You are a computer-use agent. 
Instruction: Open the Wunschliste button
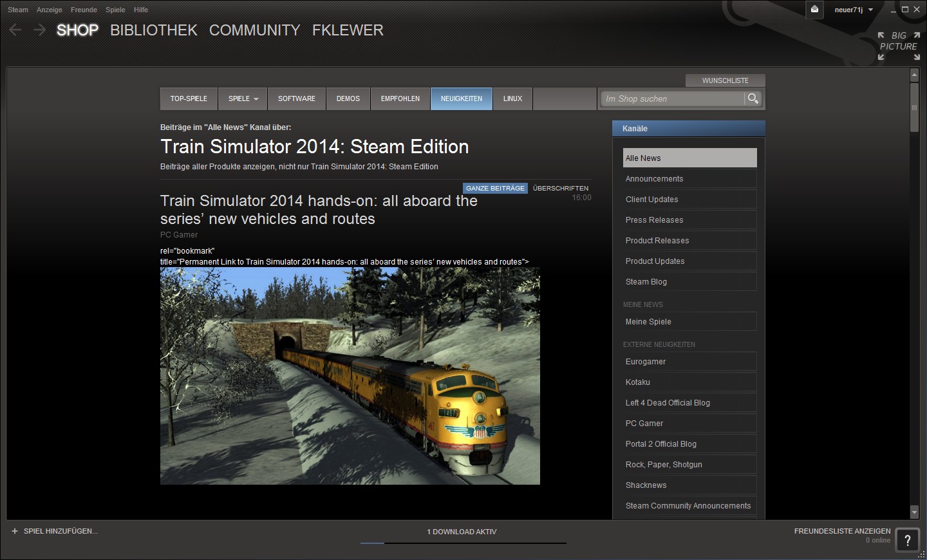click(726, 80)
